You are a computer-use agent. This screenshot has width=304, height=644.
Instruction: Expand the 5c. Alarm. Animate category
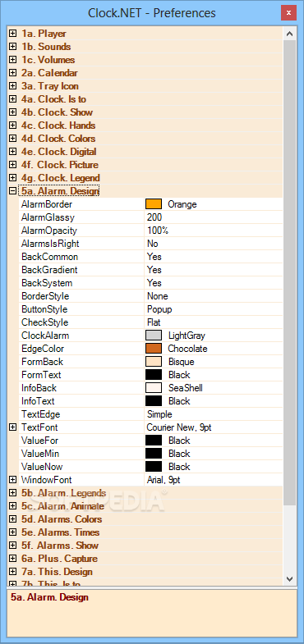[x=13, y=506]
